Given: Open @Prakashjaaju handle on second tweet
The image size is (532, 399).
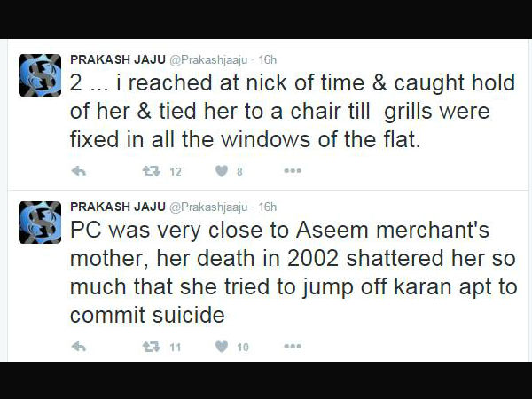Looking at the screenshot, I should pyautogui.click(x=208, y=207).
